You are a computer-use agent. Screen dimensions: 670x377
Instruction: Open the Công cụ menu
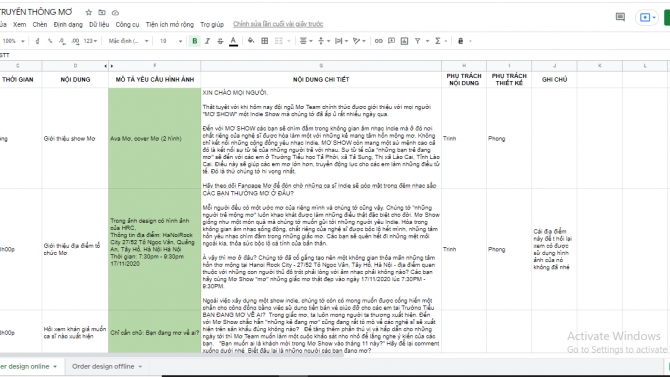tap(127, 24)
